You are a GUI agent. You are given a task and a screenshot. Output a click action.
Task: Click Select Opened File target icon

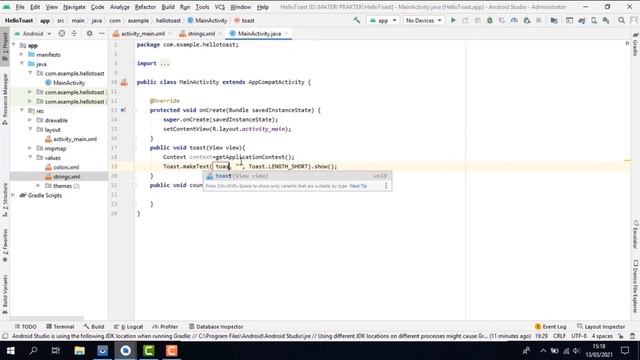[x=62, y=33]
